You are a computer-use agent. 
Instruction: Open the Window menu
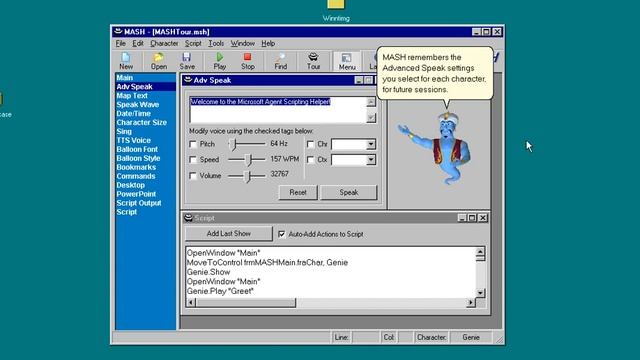pos(242,43)
